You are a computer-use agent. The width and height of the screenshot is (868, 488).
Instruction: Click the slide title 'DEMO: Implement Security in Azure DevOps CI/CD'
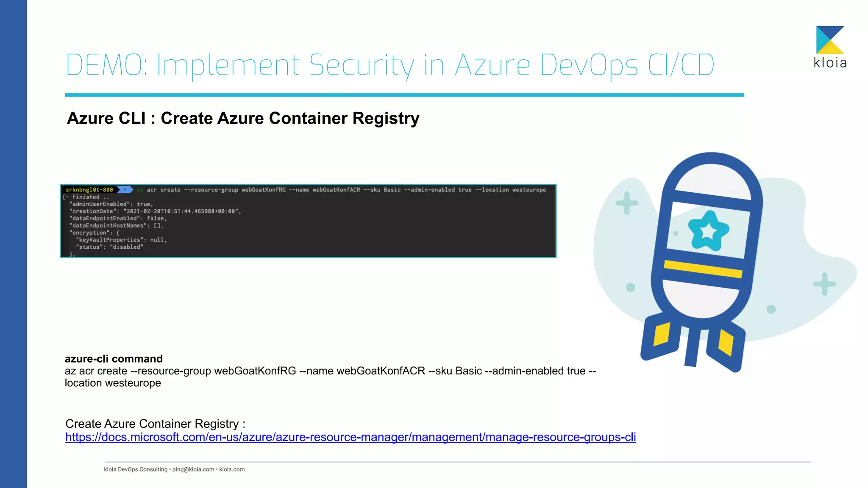390,65
